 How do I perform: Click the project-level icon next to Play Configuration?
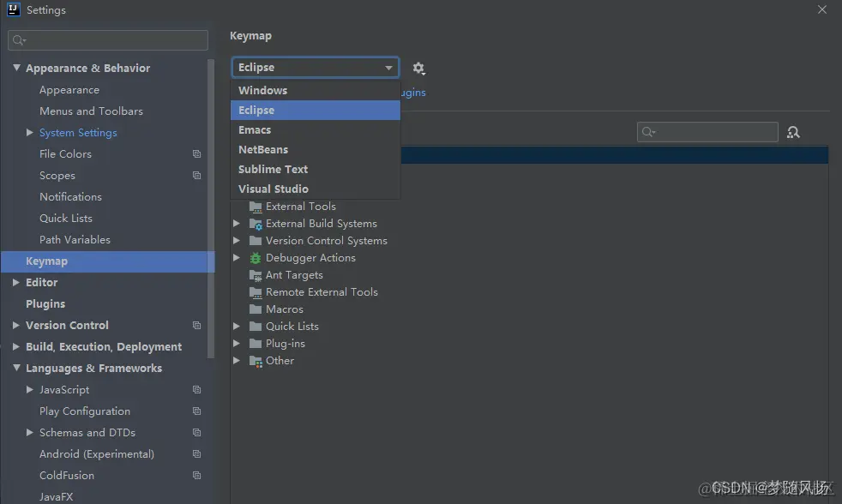(x=196, y=411)
